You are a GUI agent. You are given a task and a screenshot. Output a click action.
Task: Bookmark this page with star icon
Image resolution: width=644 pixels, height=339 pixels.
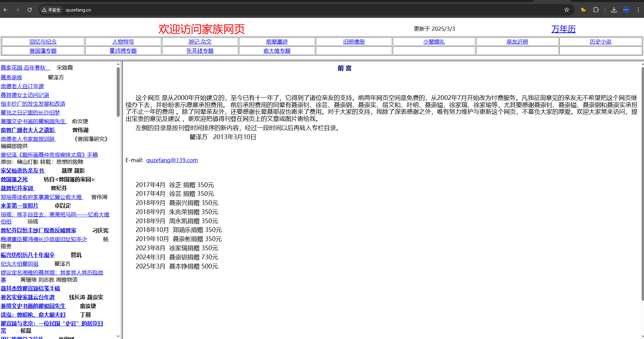pos(567,10)
